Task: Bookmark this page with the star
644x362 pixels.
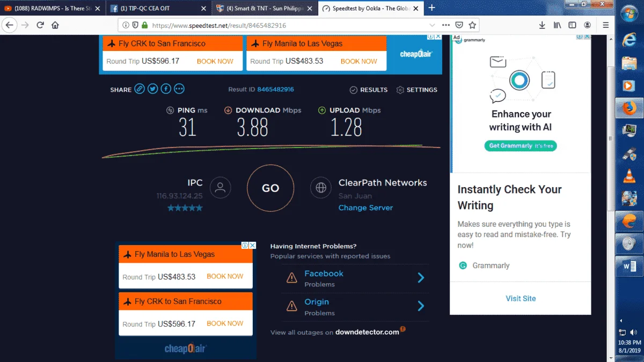Action: 472,25
